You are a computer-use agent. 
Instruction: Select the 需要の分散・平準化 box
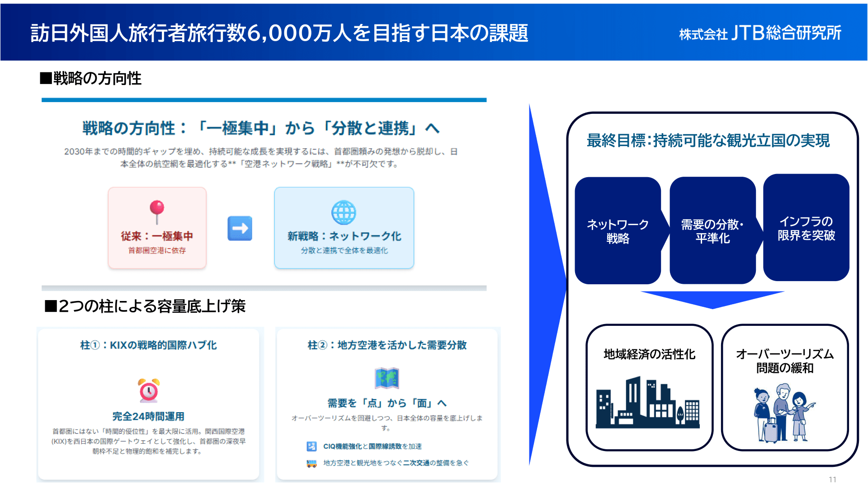tap(712, 231)
